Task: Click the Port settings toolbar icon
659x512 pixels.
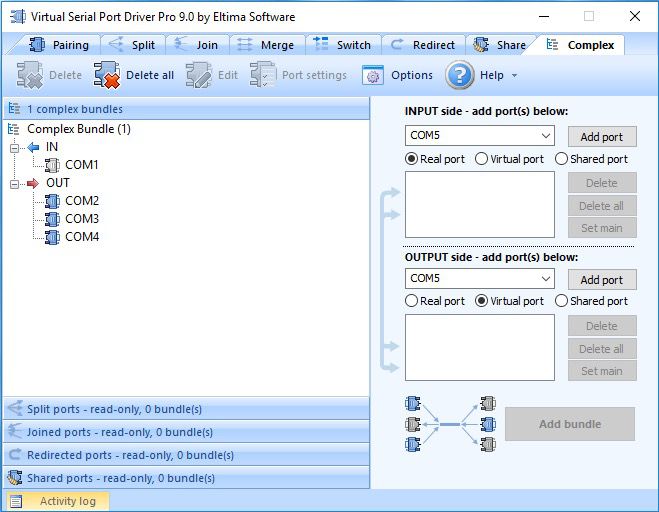Action: pos(263,75)
